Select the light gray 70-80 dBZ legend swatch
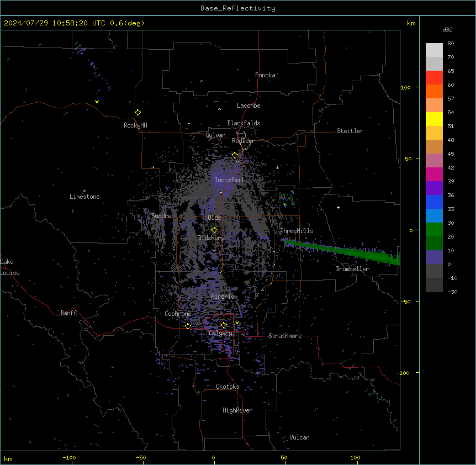Screen dimensions: 476x465 click(434, 50)
